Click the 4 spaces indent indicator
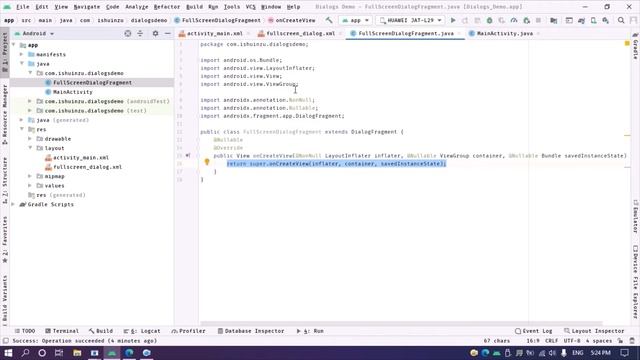 [599, 341]
